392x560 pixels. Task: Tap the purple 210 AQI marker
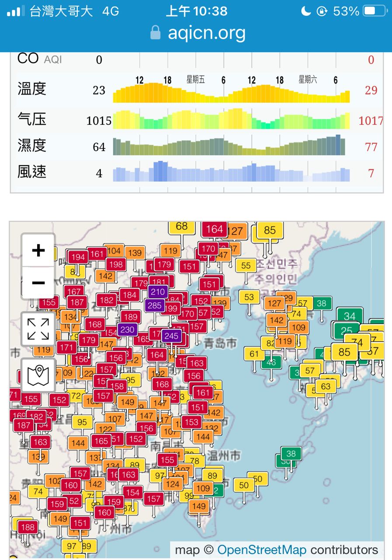pyautogui.click(x=158, y=292)
